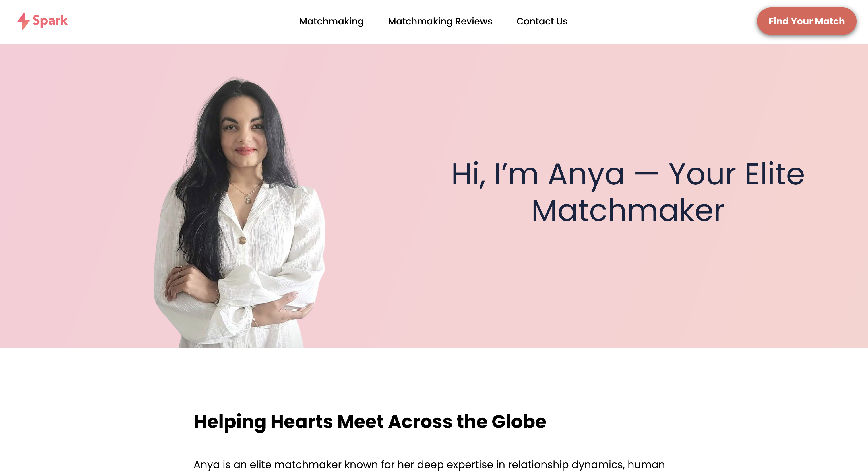Image resolution: width=868 pixels, height=471 pixels.
Task: Click the paragraph starting "Anya is an elite matchmaker"
Action: point(429,464)
